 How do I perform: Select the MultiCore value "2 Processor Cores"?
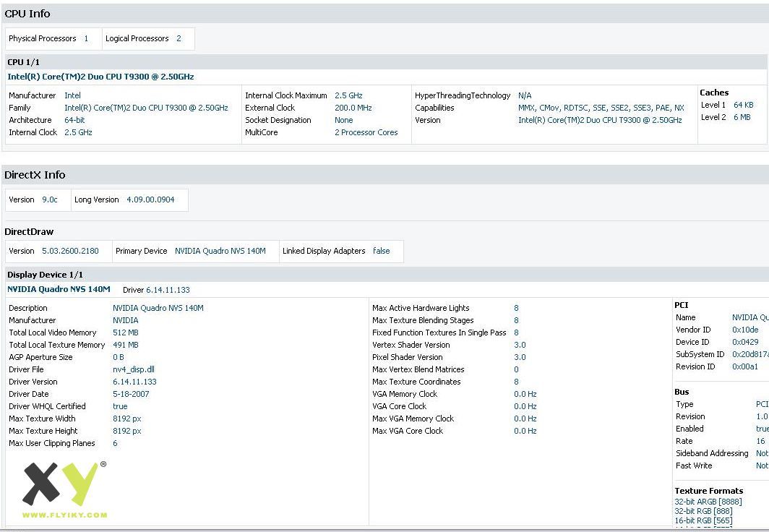366,132
